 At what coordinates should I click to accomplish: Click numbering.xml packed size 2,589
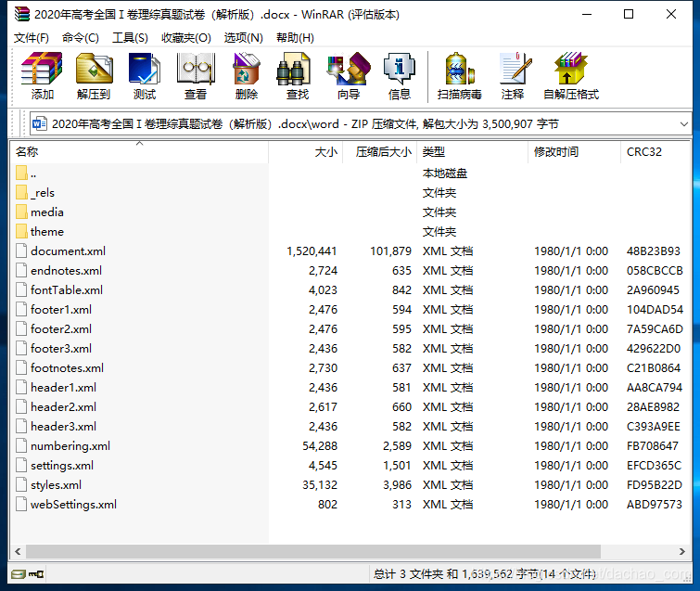click(x=397, y=446)
